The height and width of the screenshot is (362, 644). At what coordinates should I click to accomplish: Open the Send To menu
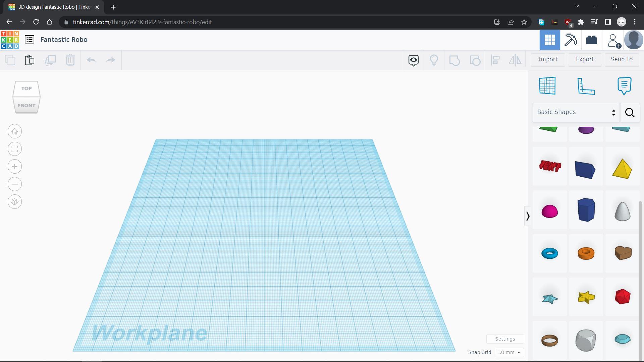coord(622,59)
